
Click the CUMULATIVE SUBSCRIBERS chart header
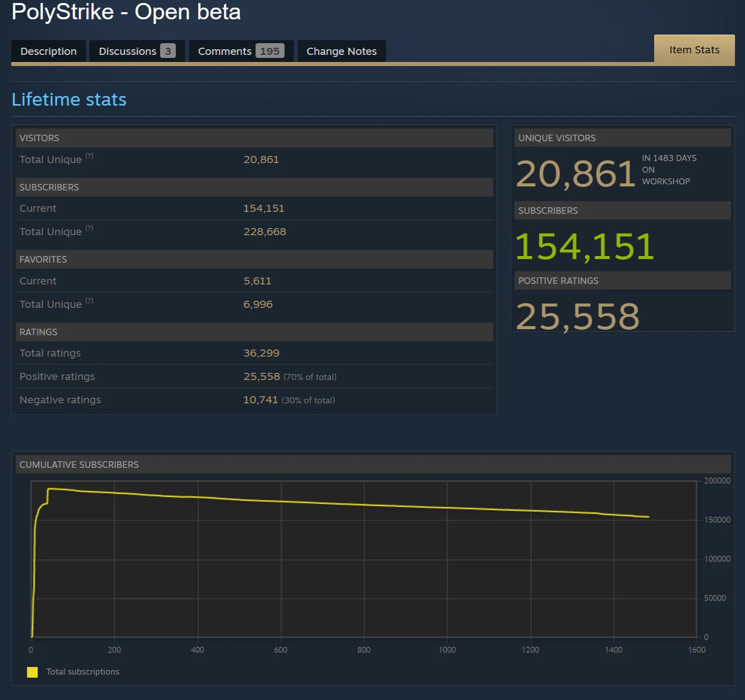click(373, 464)
